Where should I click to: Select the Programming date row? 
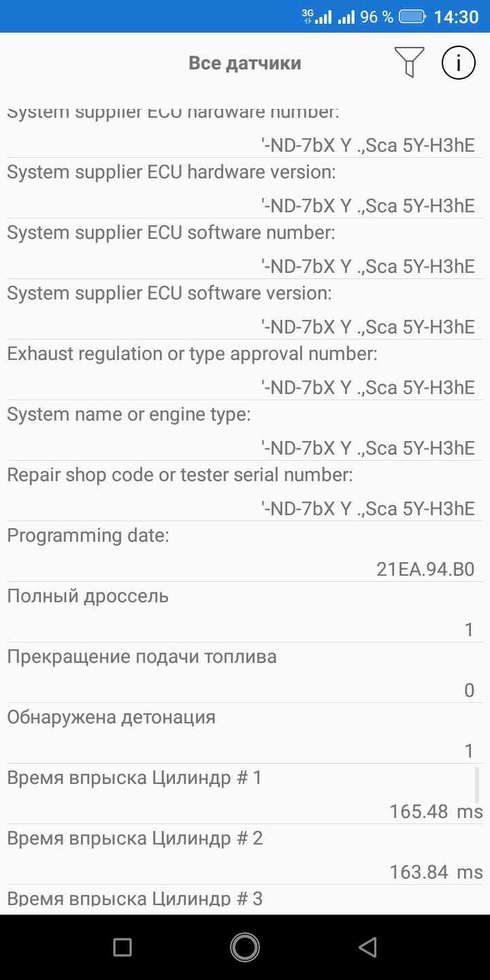coord(245,552)
